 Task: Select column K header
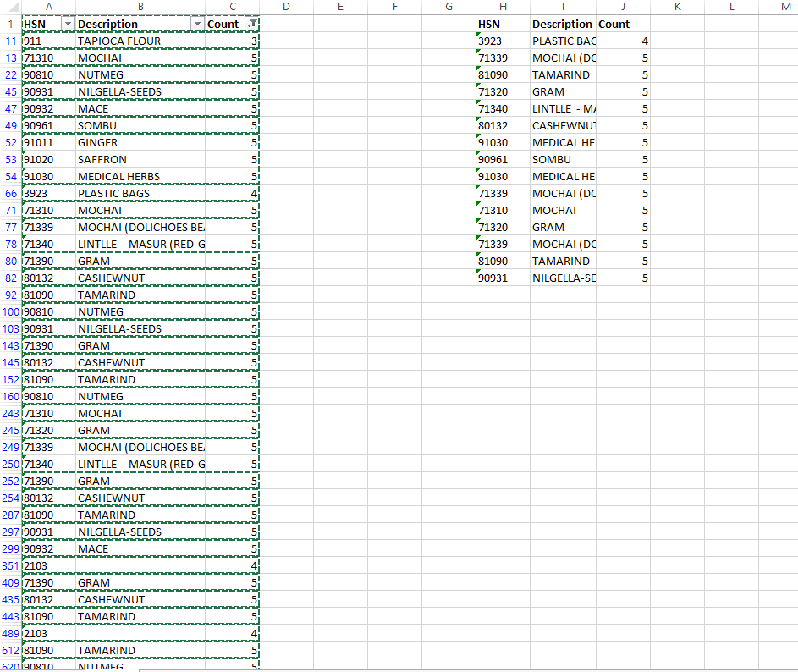coord(677,7)
